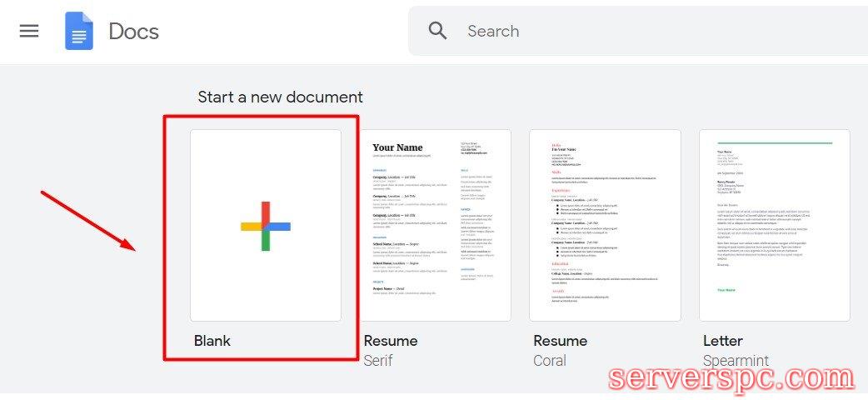Select the "Serif" subtitle text
This screenshot has width=868, height=400.
point(378,361)
